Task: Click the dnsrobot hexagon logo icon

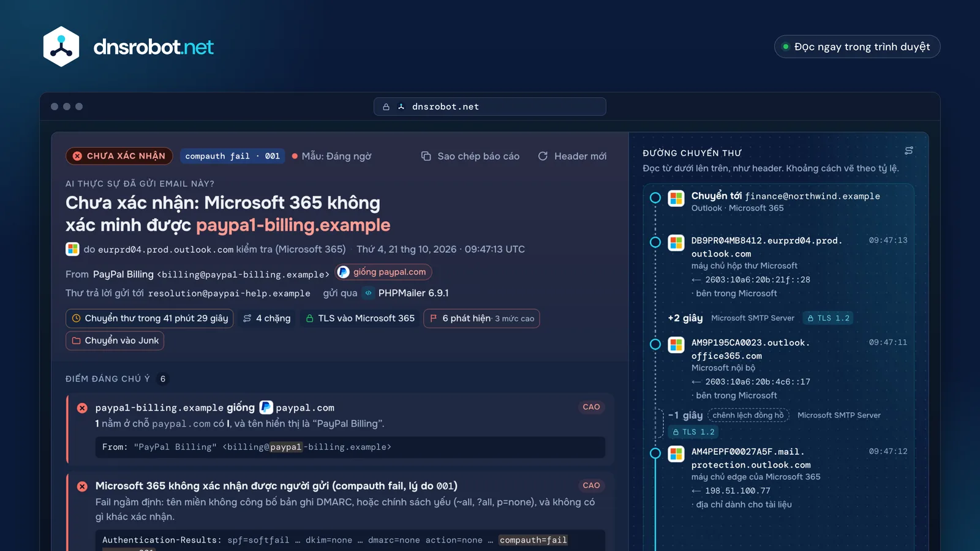Action: (x=61, y=47)
